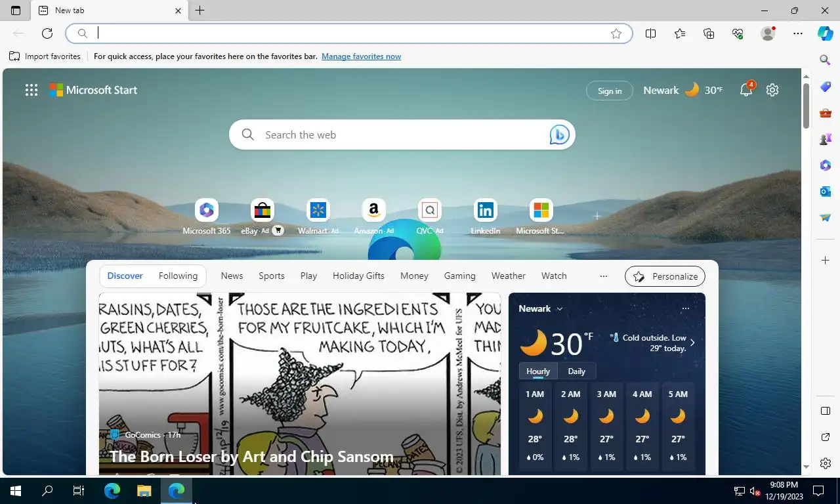This screenshot has width=840, height=504.
Task: Open the Amazon quick link tile
Action: tap(373, 217)
